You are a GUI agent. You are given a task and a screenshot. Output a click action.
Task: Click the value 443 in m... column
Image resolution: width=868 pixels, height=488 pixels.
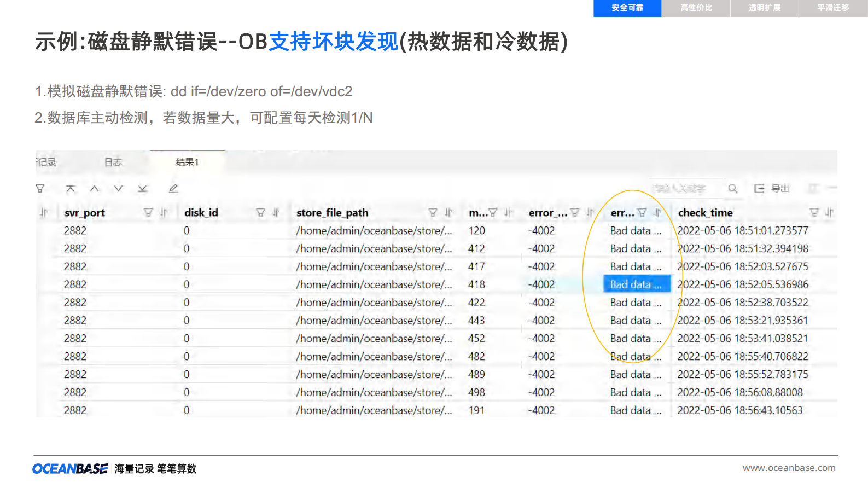476,321
